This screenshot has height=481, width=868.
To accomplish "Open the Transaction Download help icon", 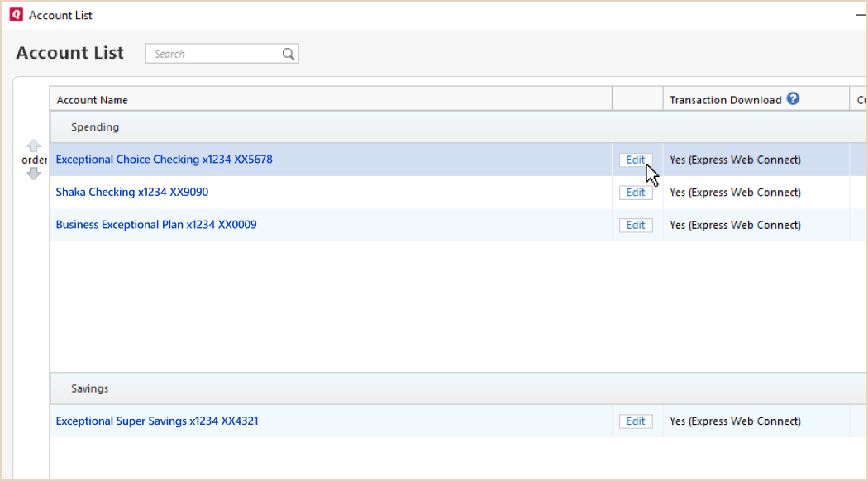I will 794,98.
